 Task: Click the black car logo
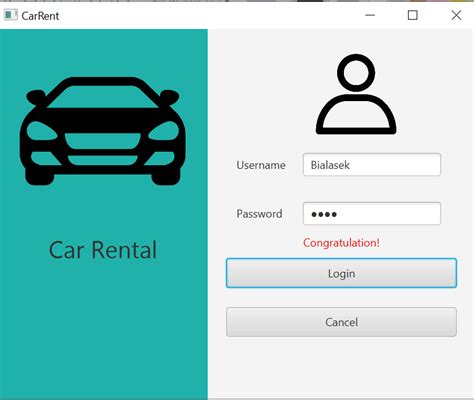coord(102,131)
